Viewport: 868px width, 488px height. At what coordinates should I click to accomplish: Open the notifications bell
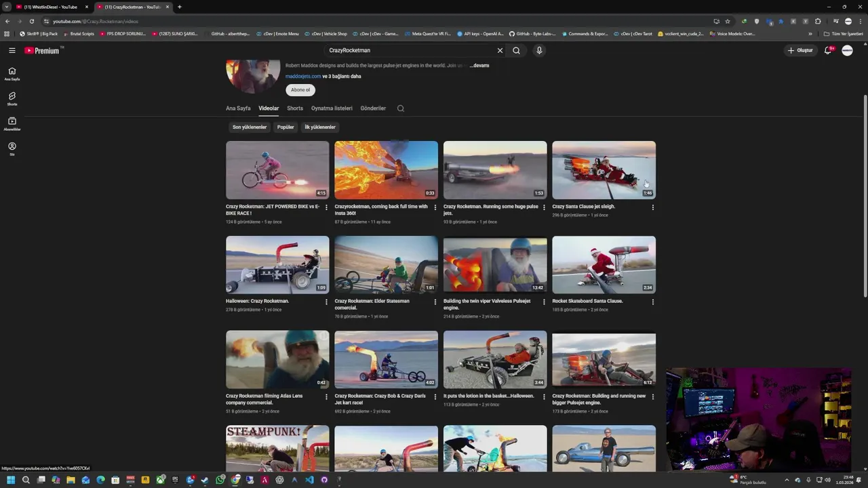828,50
